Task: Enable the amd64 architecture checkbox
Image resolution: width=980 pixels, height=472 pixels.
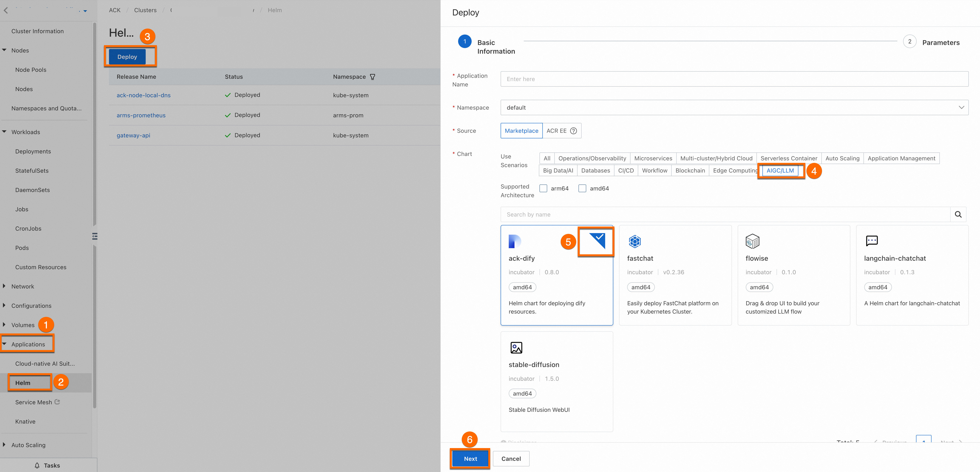Action: click(x=582, y=189)
